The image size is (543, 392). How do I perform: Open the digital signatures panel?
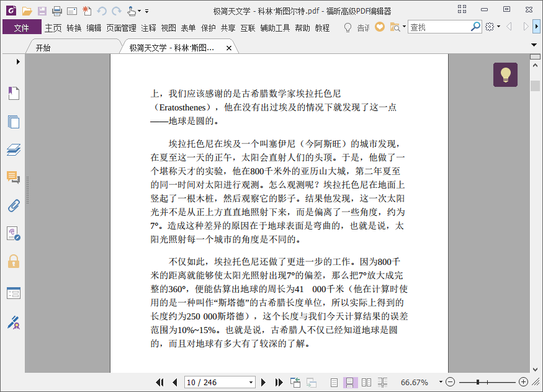(x=14, y=234)
